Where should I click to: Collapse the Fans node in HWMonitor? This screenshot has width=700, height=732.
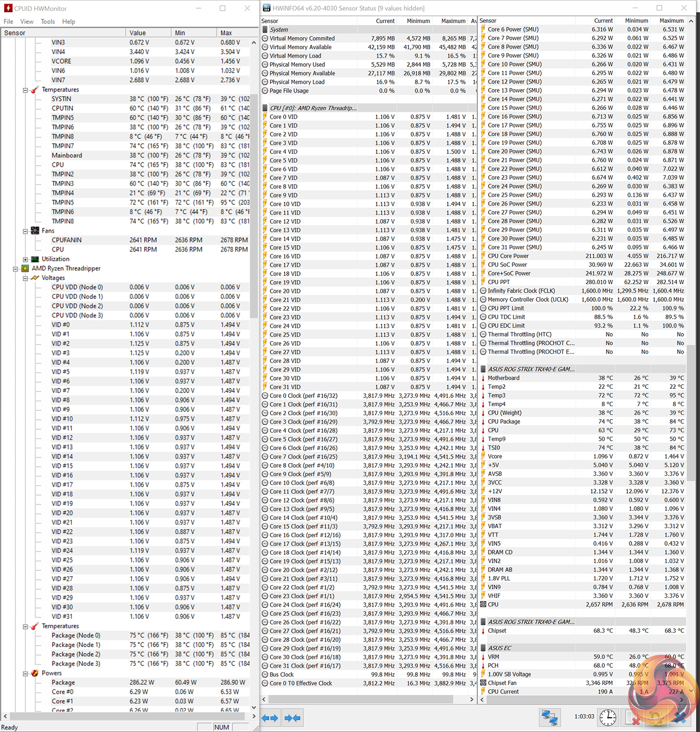(25, 231)
